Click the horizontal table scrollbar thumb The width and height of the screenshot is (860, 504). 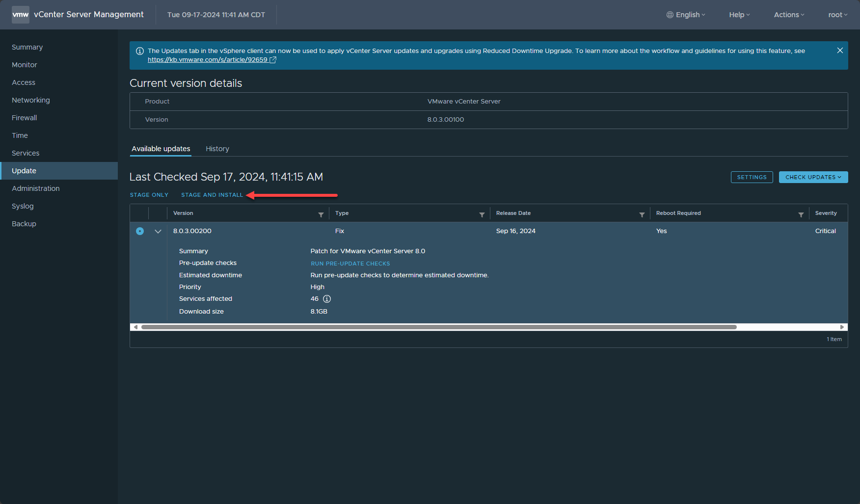[x=438, y=327]
